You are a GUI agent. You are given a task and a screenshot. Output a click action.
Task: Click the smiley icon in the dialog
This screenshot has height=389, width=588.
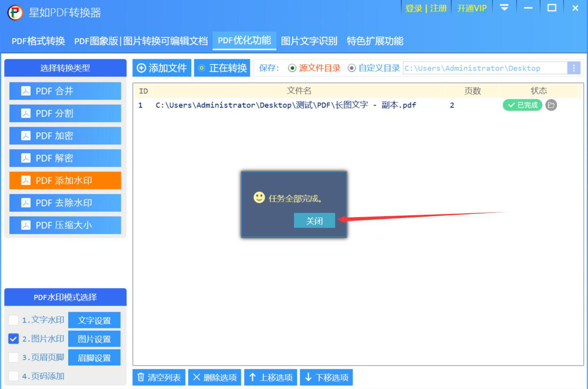coord(259,197)
